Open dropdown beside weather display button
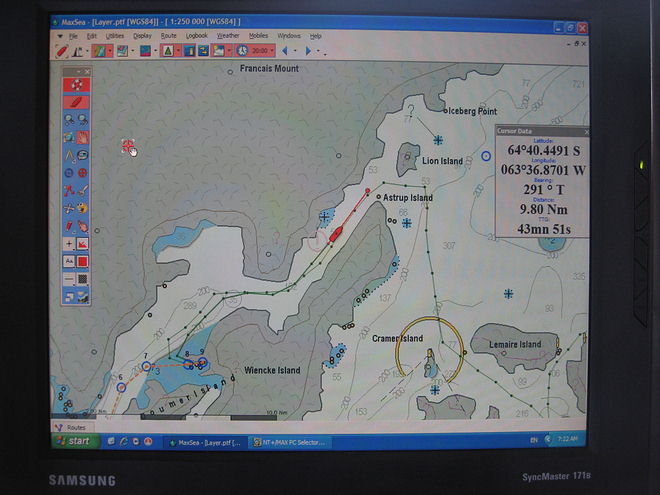 point(229,51)
